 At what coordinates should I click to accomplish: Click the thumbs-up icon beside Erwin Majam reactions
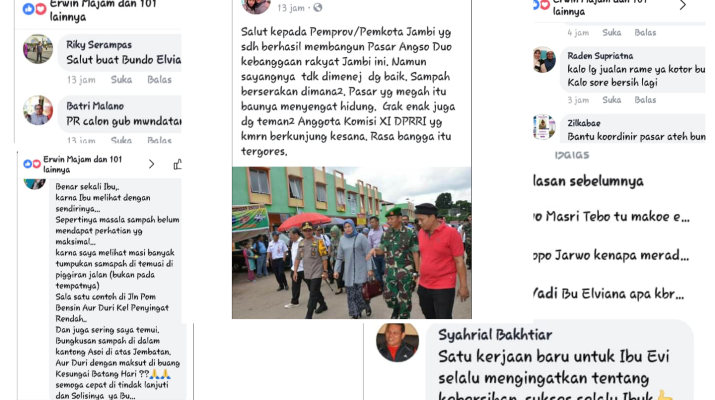(177, 164)
